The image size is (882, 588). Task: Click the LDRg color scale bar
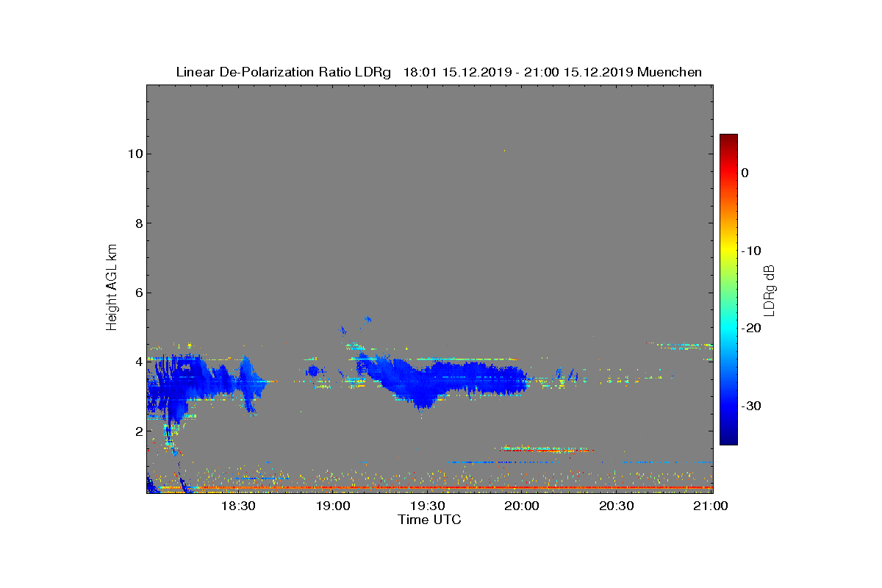728,290
